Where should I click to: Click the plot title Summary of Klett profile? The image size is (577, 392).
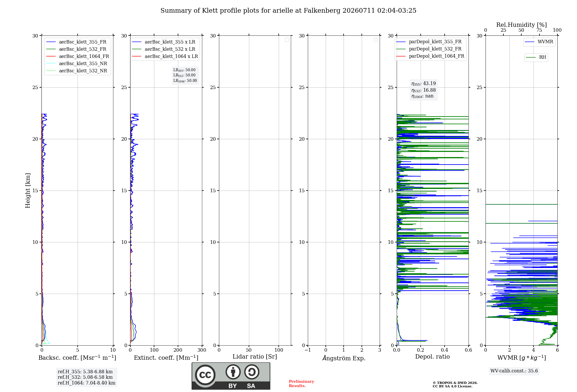click(288, 11)
